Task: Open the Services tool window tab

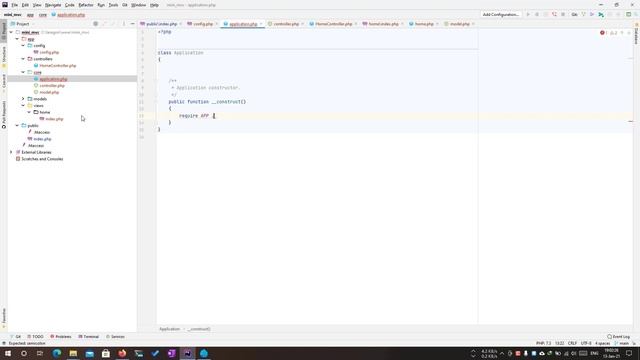Action: [x=116, y=337]
